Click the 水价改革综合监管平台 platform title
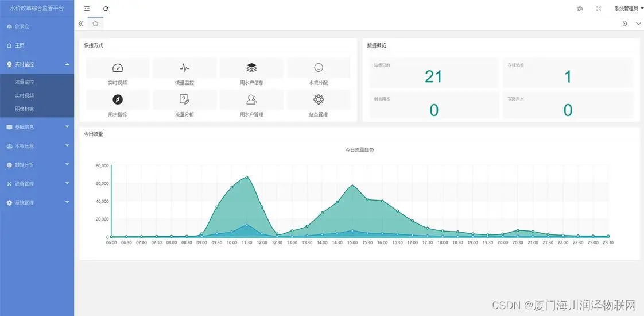The width and height of the screenshot is (644, 316). pyautogui.click(x=37, y=8)
